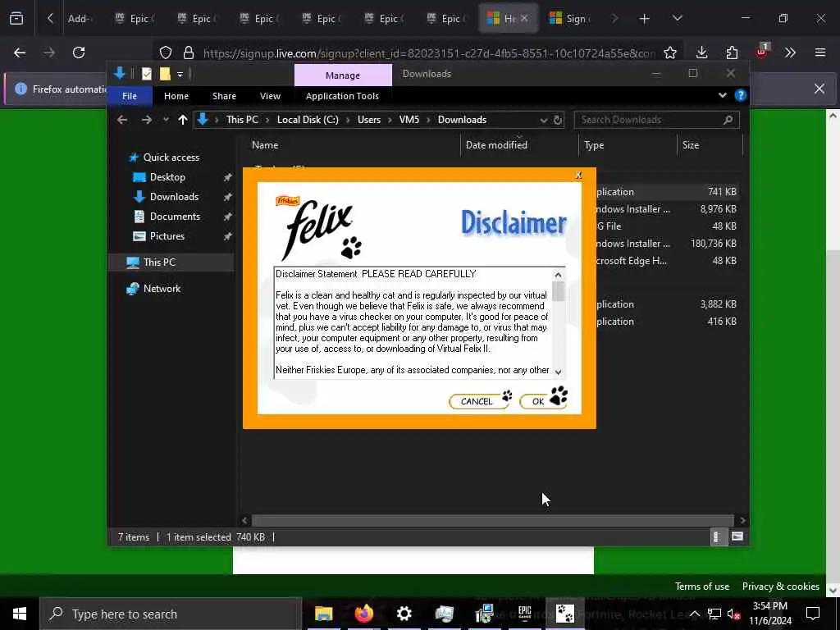Screen dimensions: 840x630
Task: Open Terms of use link
Action: coord(702,587)
